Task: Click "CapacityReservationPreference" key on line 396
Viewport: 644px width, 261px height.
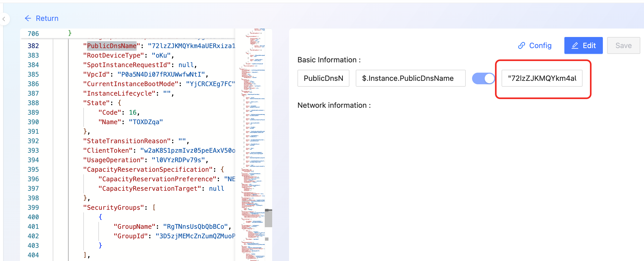Action: [x=157, y=179]
